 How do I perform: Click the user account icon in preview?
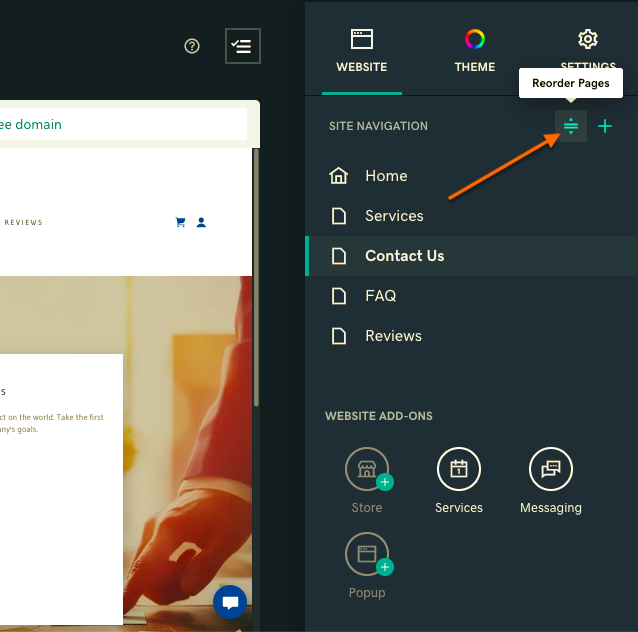pyautogui.click(x=201, y=223)
